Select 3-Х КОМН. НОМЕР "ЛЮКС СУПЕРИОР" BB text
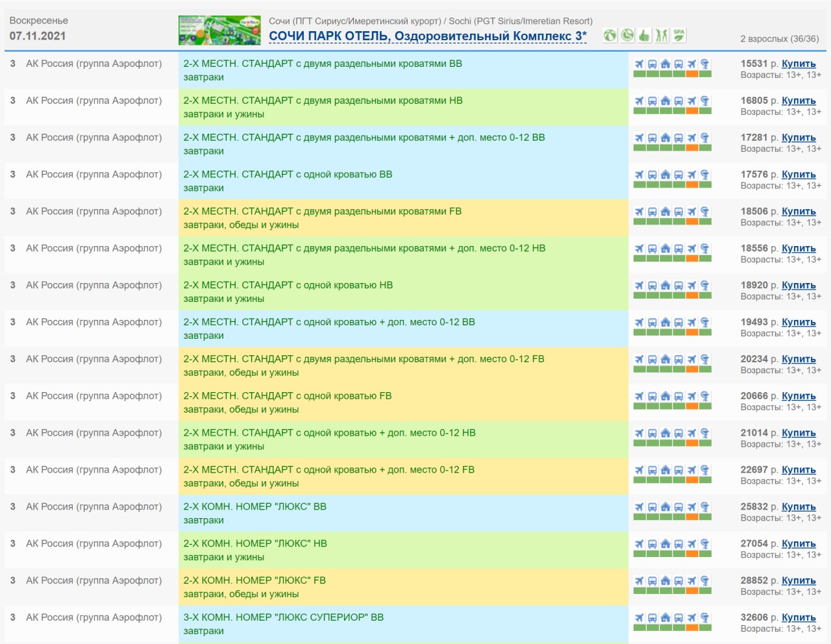This screenshot has width=831, height=644. pyautogui.click(x=284, y=619)
